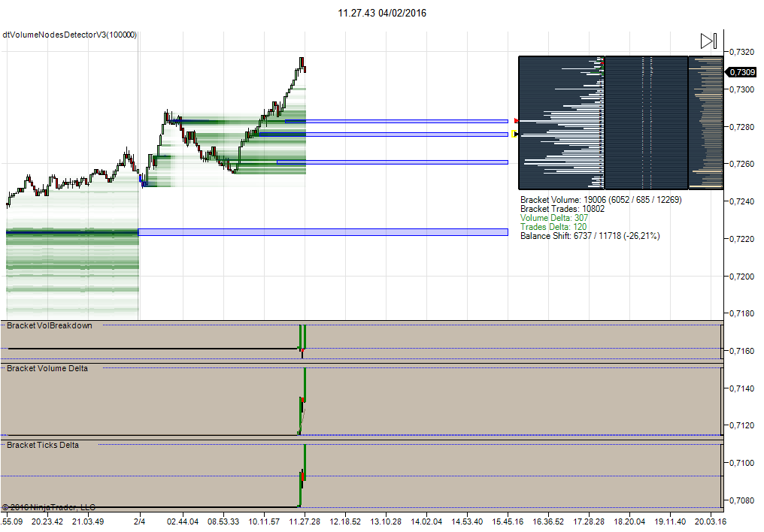Click the green bar in Bracket Ticks Delta panel

click(305, 461)
